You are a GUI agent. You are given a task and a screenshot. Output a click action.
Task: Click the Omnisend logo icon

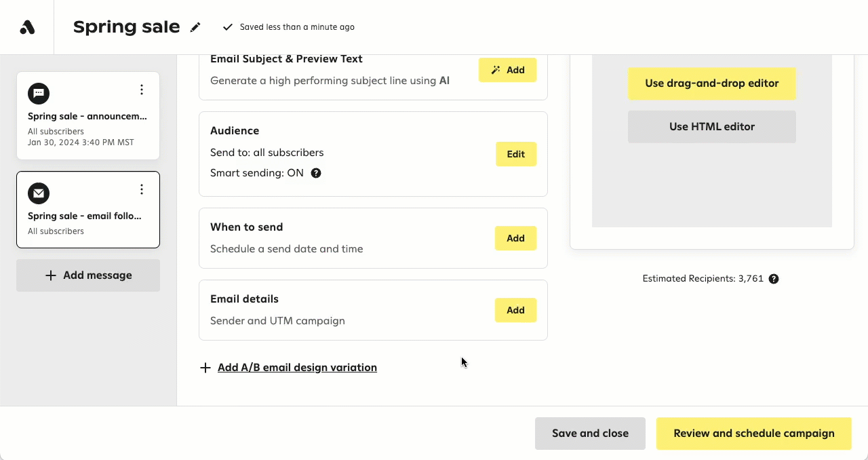tap(26, 26)
